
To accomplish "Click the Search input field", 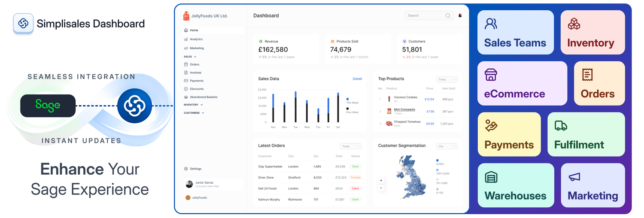I will point(429,15).
